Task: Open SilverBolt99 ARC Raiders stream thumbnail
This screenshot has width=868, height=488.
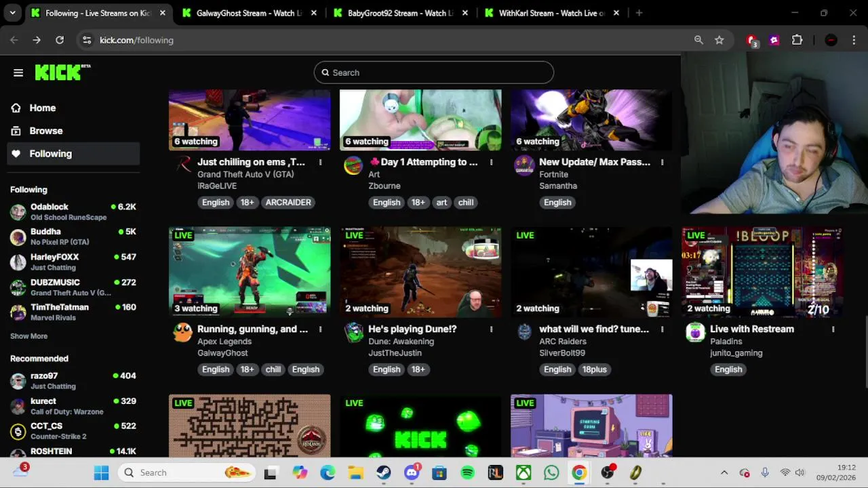Action: coord(591,272)
